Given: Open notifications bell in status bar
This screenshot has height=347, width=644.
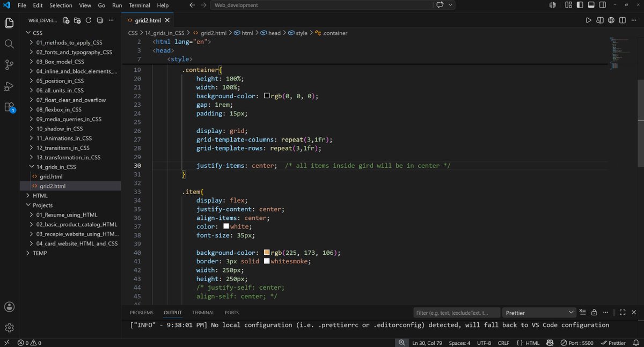Looking at the screenshot, I should click(x=635, y=343).
